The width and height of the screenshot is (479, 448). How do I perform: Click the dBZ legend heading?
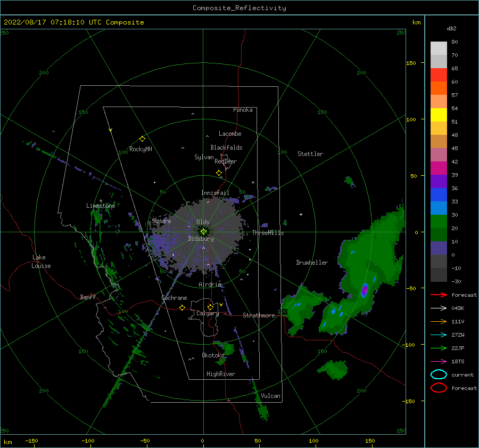click(451, 28)
